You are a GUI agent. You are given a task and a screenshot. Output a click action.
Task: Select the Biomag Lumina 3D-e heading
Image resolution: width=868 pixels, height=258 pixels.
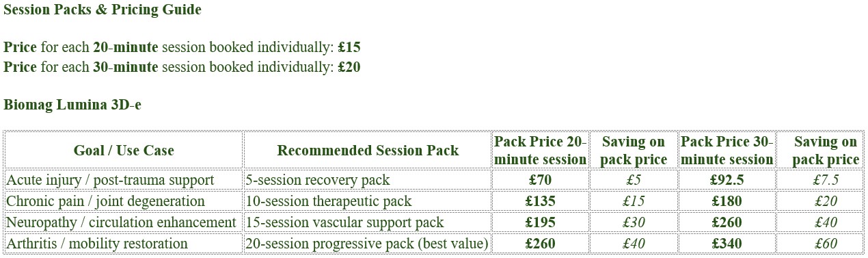(x=72, y=105)
